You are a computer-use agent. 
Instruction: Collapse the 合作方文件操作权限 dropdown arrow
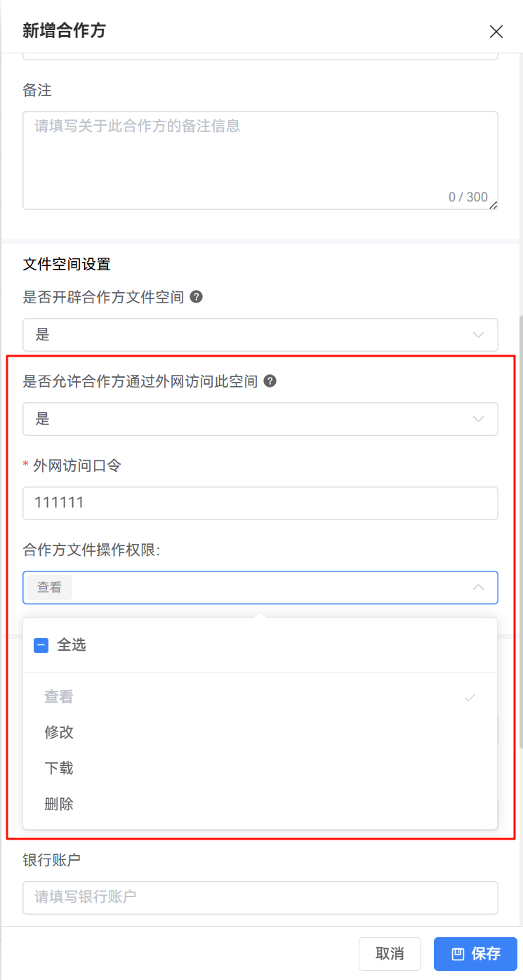coord(479,588)
